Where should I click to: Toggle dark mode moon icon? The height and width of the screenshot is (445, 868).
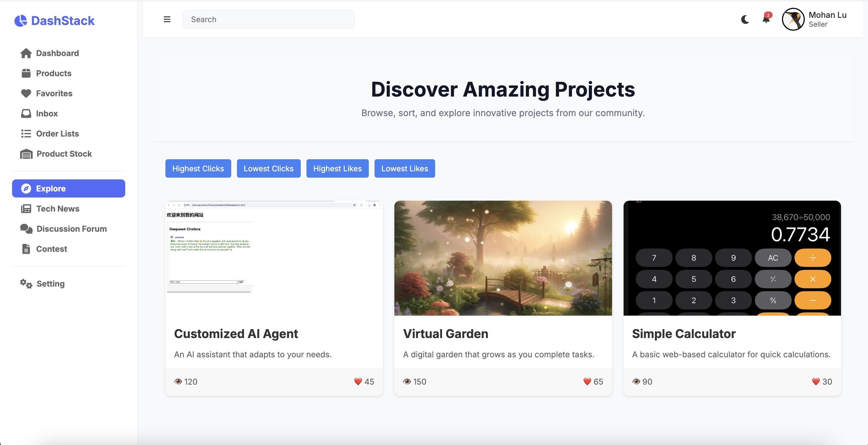click(x=745, y=20)
